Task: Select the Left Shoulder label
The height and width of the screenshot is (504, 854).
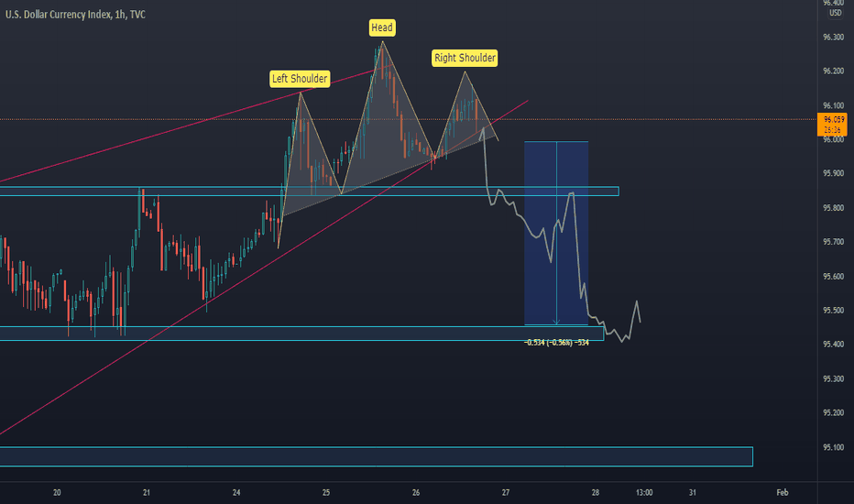Action: coord(300,79)
